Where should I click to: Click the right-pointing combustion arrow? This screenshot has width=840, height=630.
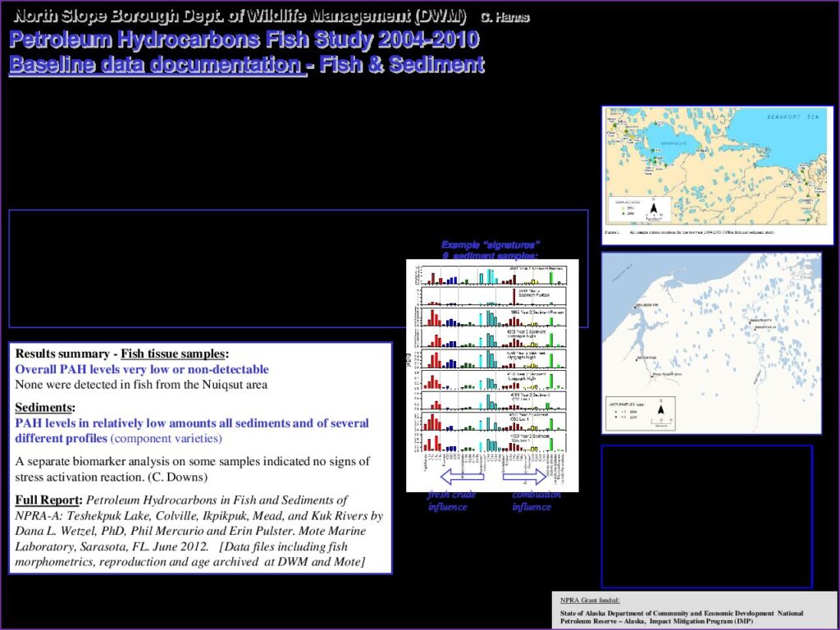[523, 477]
